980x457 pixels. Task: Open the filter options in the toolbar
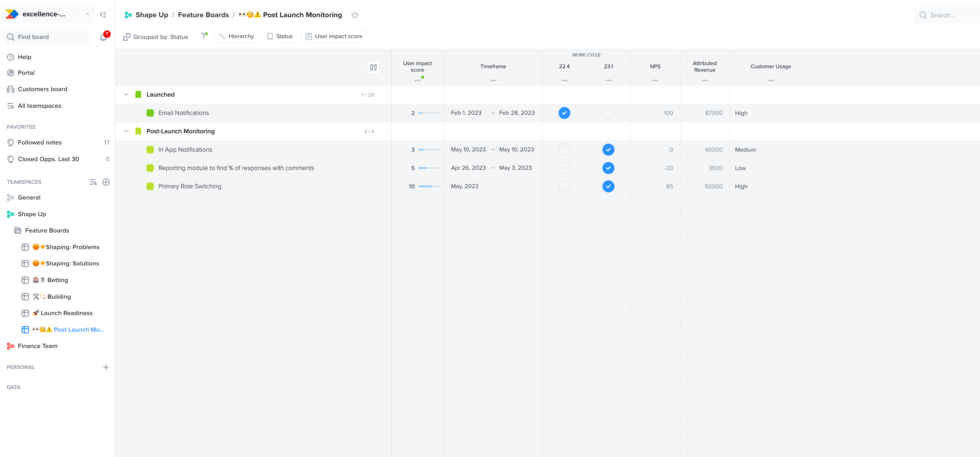coord(204,36)
